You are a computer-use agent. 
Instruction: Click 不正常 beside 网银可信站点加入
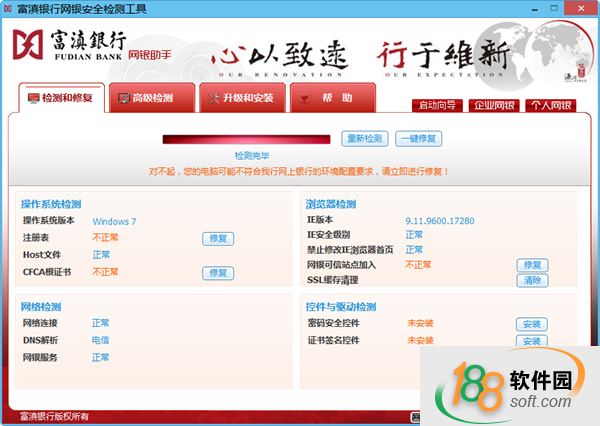coord(418,265)
